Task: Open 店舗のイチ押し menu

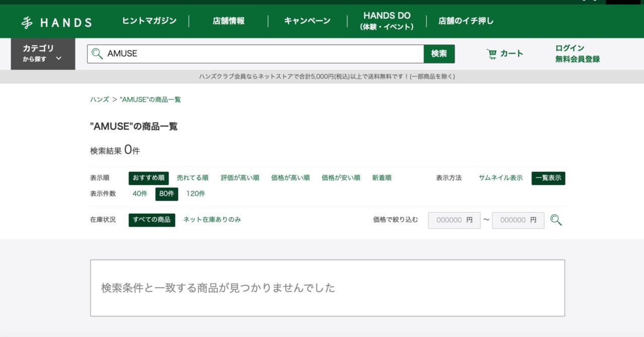Action: [x=466, y=21]
